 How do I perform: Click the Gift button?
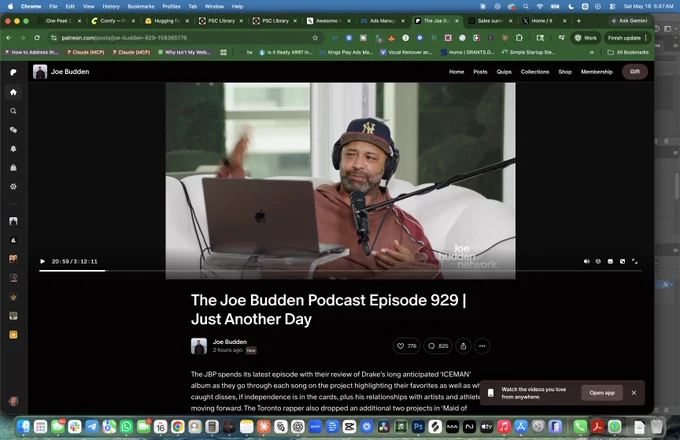[x=634, y=72]
